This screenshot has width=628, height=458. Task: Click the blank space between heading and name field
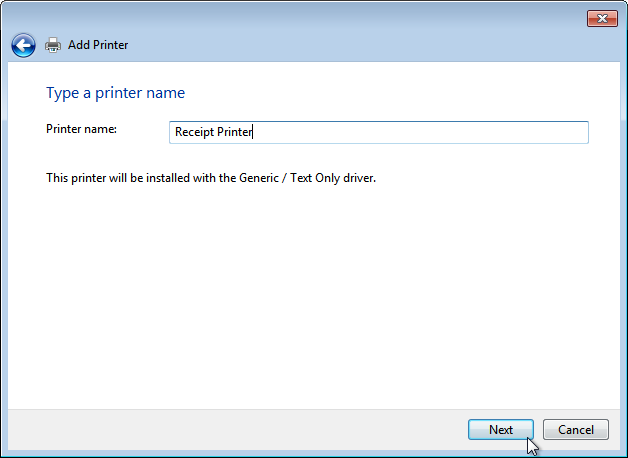pyautogui.click(x=312, y=111)
